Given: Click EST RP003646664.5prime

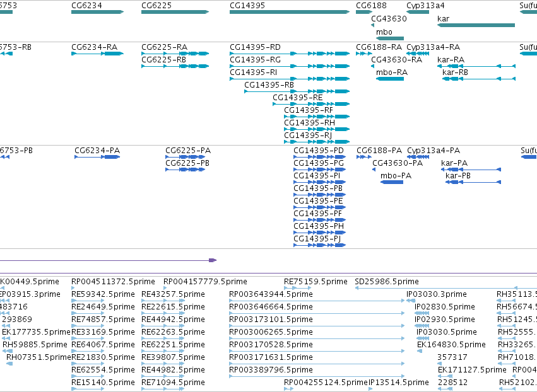Looking at the screenshot, I should pyautogui.click(x=271, y=307).
